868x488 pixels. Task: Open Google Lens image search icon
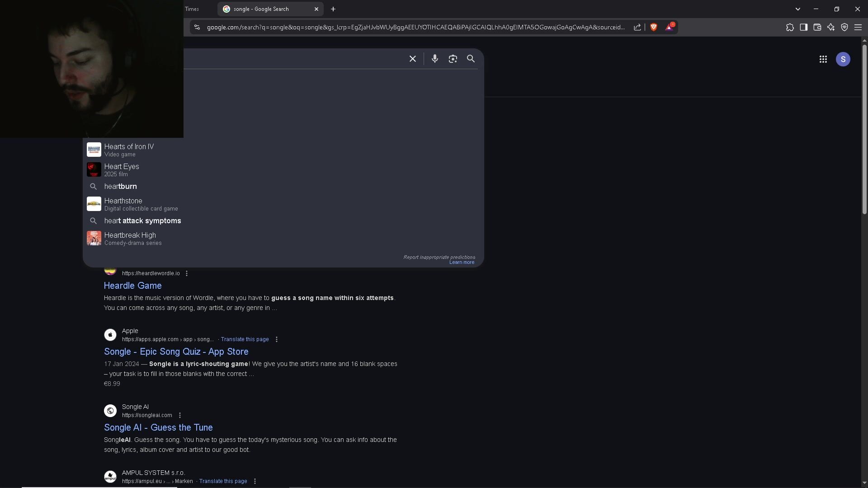453,59
